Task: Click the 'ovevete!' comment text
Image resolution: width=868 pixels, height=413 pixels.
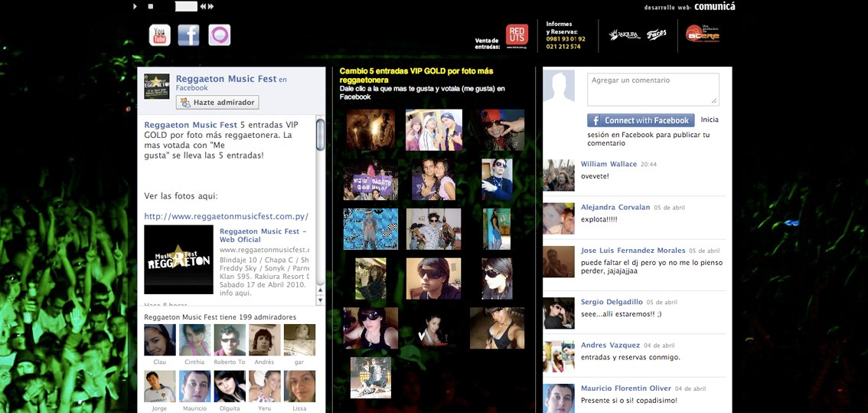Action: [x=595, y=175]
